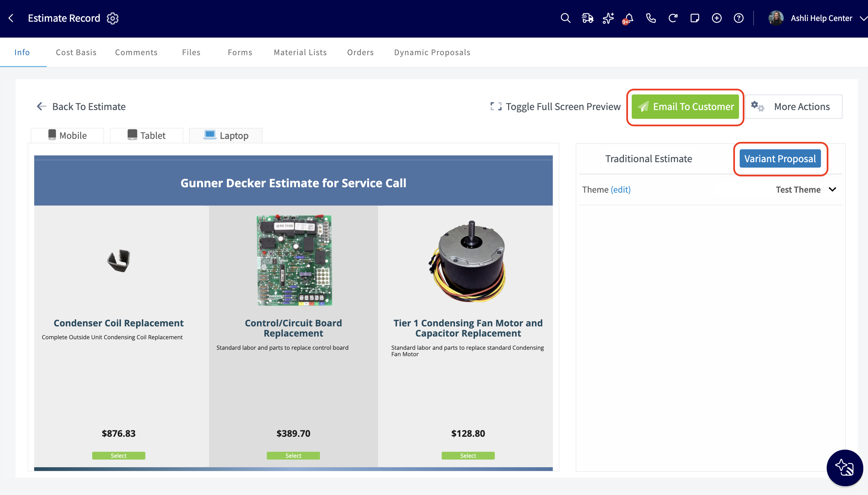Click Ashli Help Center profile avatar
The width and height of the screenshot is (868, 495).
coord(776,18)
